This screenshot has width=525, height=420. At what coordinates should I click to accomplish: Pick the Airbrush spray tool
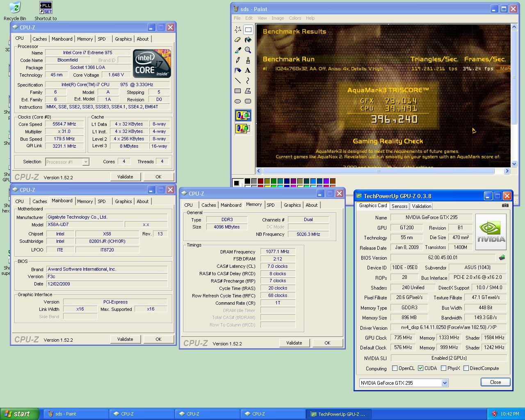(238, 71)
